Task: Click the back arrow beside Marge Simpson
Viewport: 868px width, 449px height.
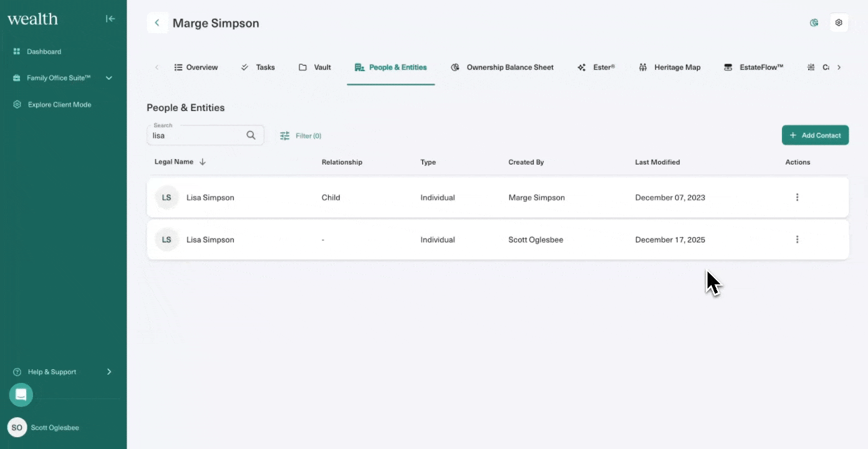Action: pyautogui.click(x=157, y=23)
